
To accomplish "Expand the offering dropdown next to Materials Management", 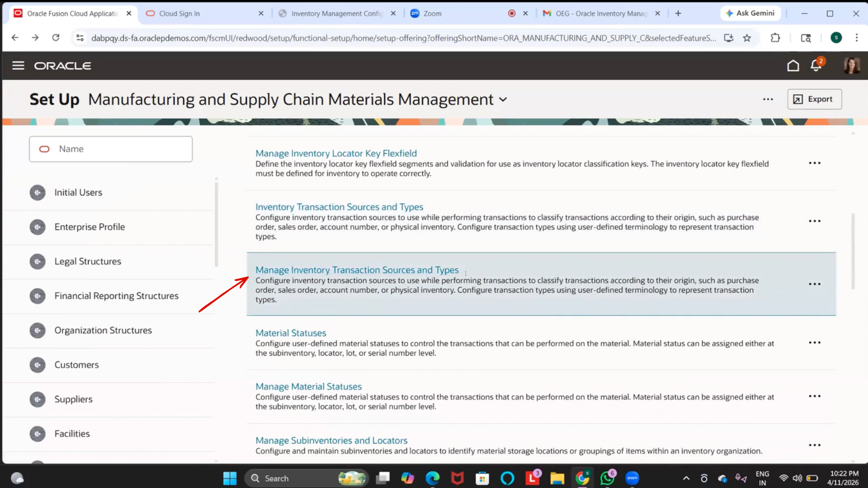I will (x=503, y=100).
